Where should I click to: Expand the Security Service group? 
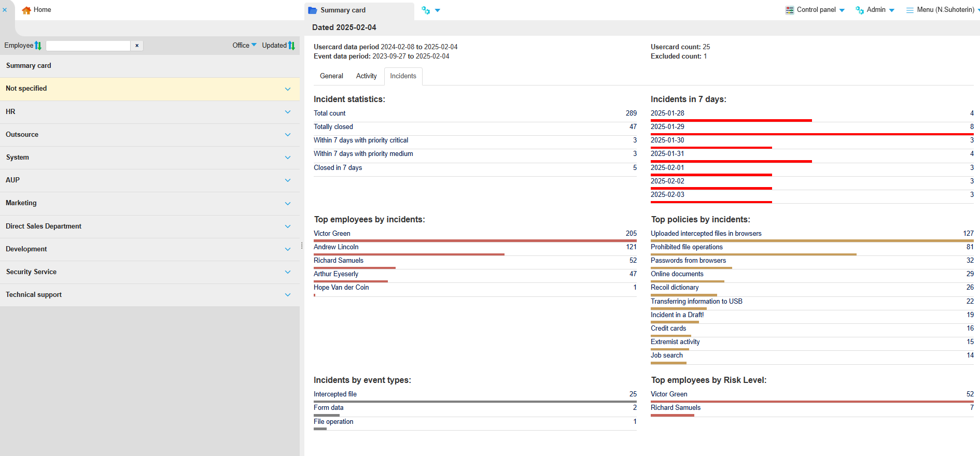click(x=288, y=272)
